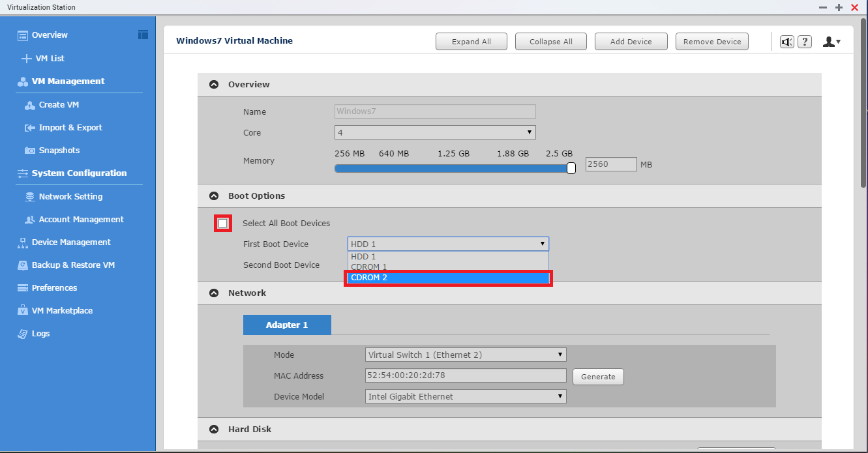Click the VM Marketplace store icon

pos(22,311)
